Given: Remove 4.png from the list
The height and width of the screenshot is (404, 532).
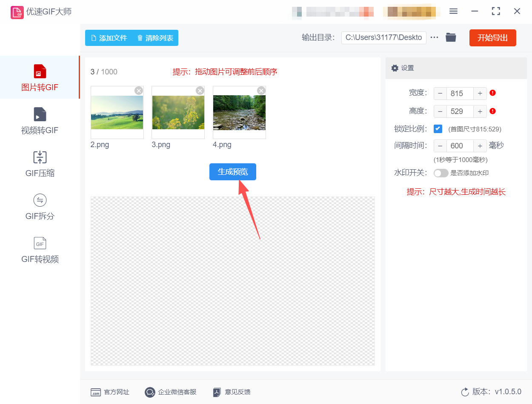Looking at the screenshot, I should tap(261, 91).
